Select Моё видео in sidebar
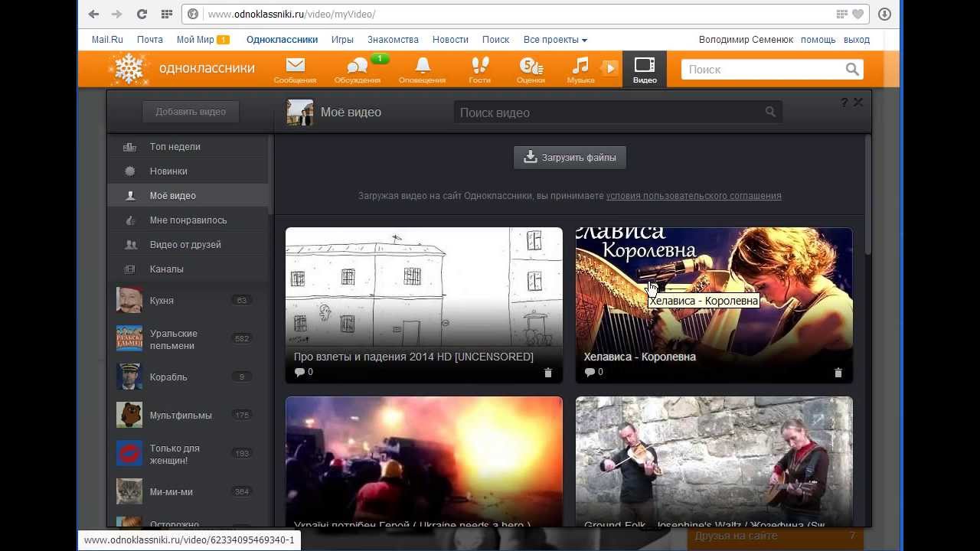The height and width of the screenshot is (551, 980). pos(188,196)
